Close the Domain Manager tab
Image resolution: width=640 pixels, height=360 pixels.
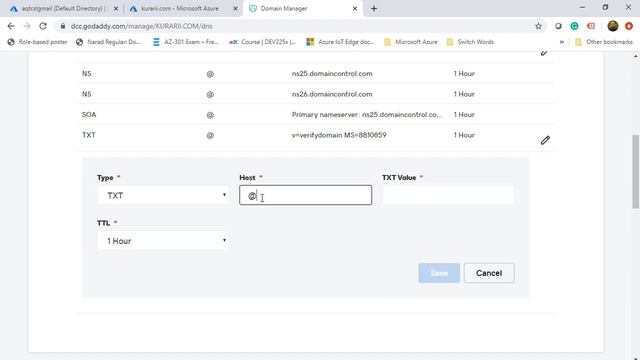click(x=355, y=9)
